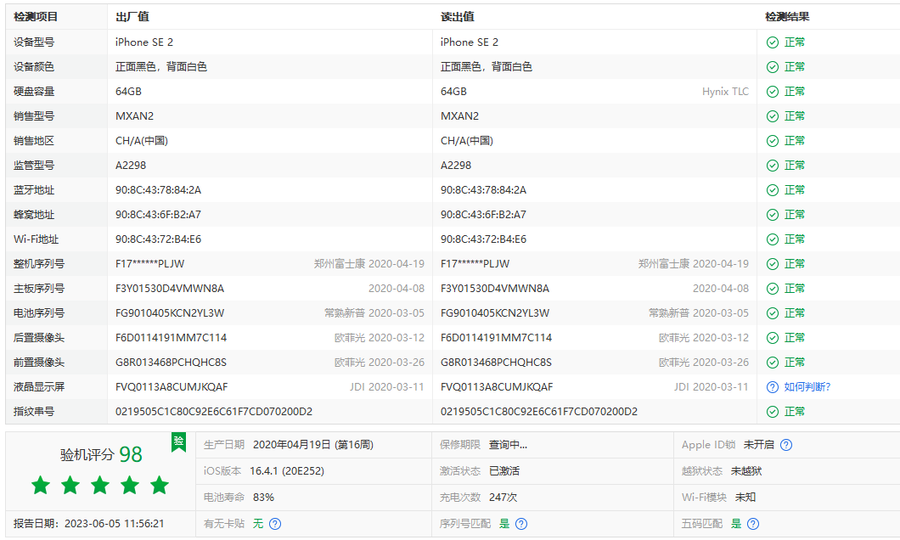The width and height of the screenshot is (900, 540).
Task: Click the green check icon in 指纹串号 row
Action: coord(773,412)
